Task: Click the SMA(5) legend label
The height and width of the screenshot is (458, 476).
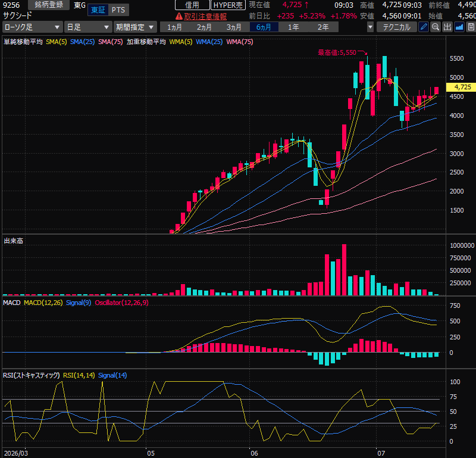Action: point(57,42)
